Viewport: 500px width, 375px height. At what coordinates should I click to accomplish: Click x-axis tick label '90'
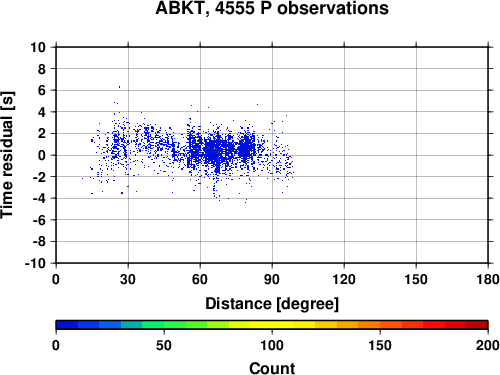pos(272,279)
